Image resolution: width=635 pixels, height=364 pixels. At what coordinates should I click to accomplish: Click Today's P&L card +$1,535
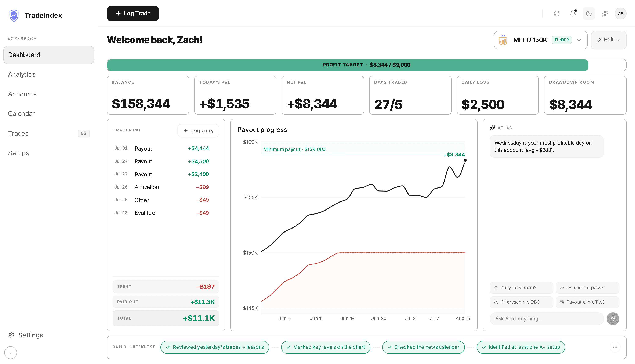pos(235,95)
